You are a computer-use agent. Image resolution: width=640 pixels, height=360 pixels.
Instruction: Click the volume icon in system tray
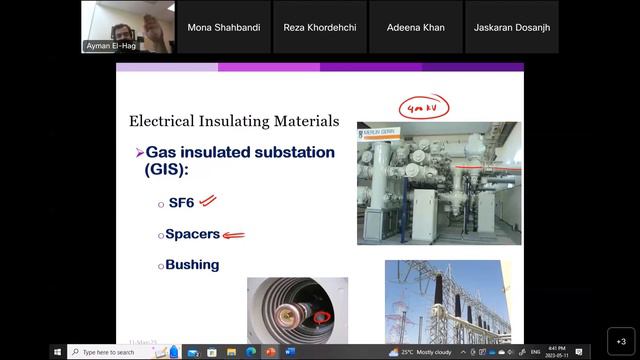coord(510,352)
